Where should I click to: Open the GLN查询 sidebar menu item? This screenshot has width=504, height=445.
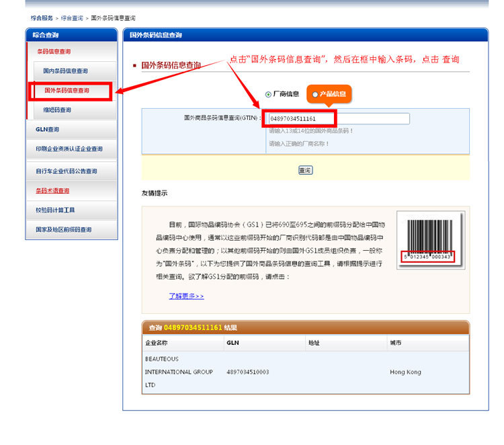[48, 129]
